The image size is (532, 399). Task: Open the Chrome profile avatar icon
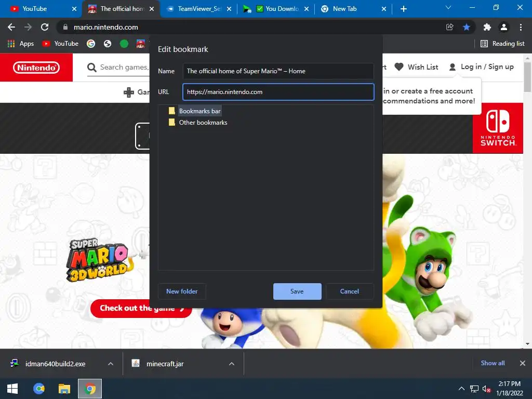pos(504,27)
